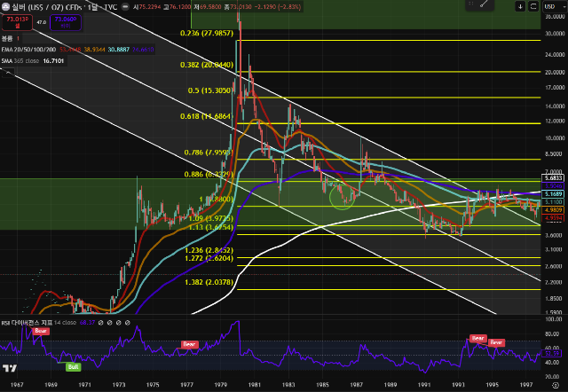This screenshot has height=392, width=568.
Task: Select the RSI 다이버전스 지표 legend
Action: tap(28, 323)
